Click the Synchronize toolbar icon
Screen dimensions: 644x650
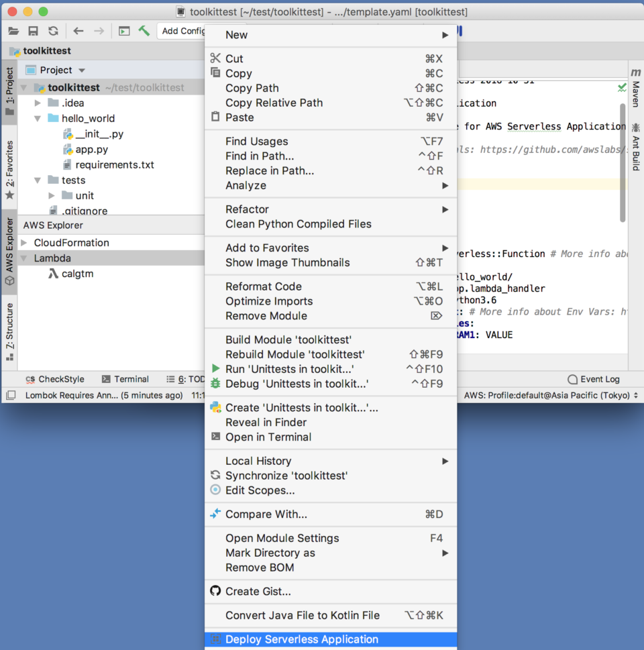(x=53, y=31)
